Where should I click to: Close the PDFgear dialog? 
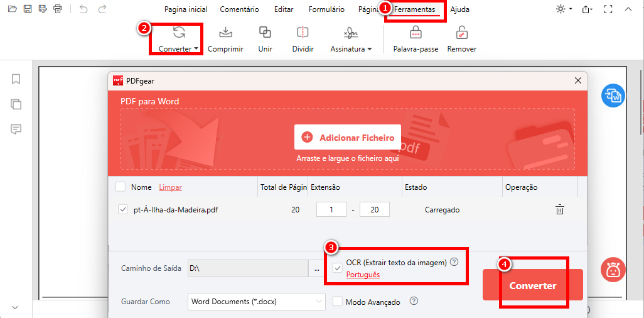[x=578, y=80]
